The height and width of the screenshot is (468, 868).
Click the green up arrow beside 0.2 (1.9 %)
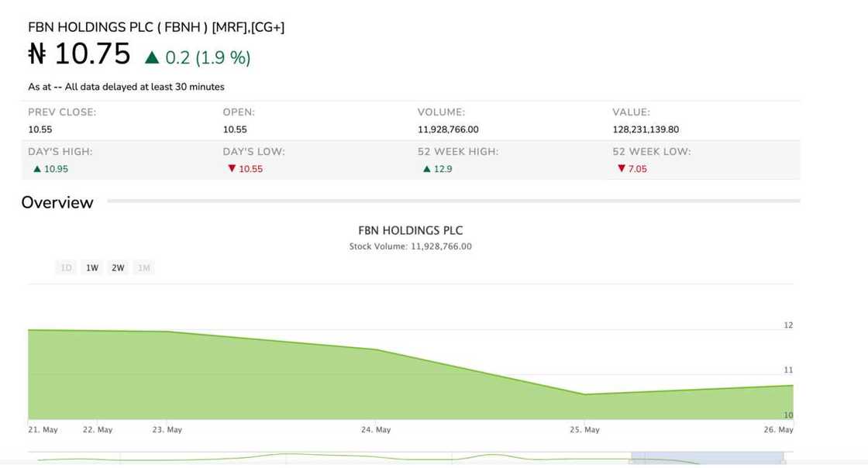click(152, 57)
